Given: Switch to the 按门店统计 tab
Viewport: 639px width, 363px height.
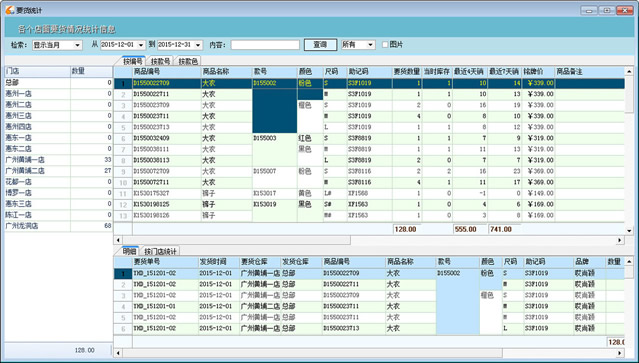Looking at the screenshot, I should coord(160,251).
